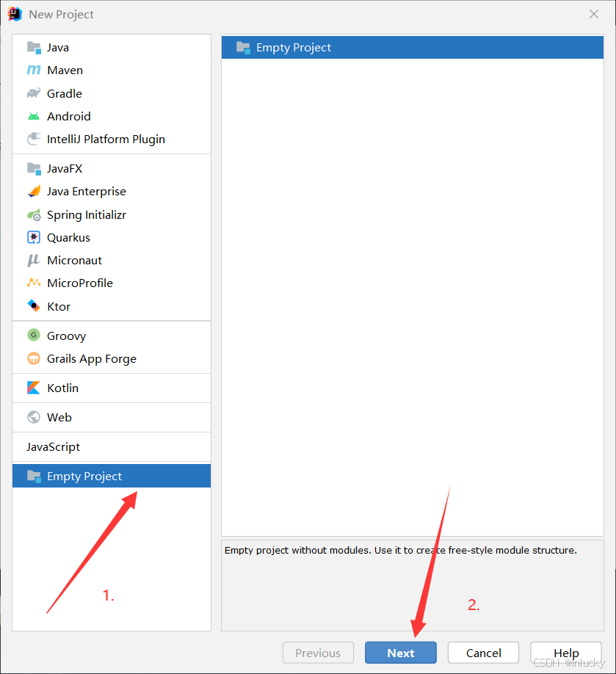Select Gradle in the generator list

click(x=65, y=93)
